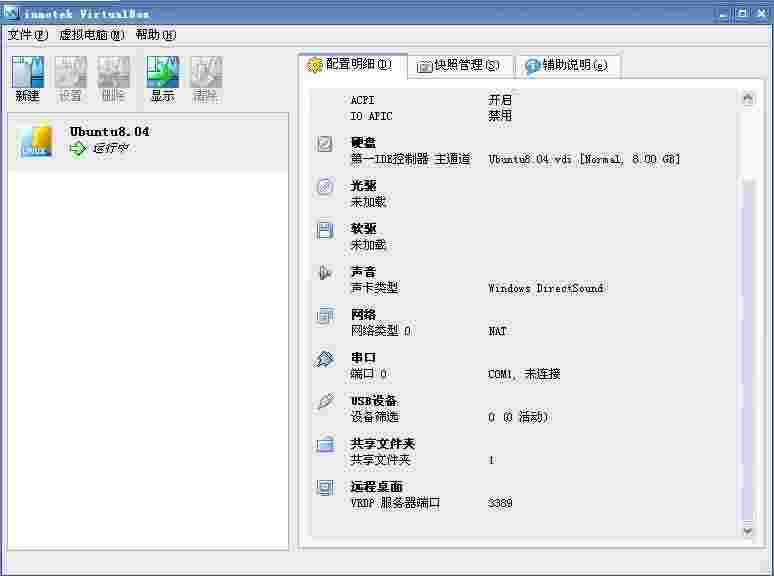Click the 串口 serial port section icon
Viewport: 774px width, 576px height.
click(x=325, y=359)
